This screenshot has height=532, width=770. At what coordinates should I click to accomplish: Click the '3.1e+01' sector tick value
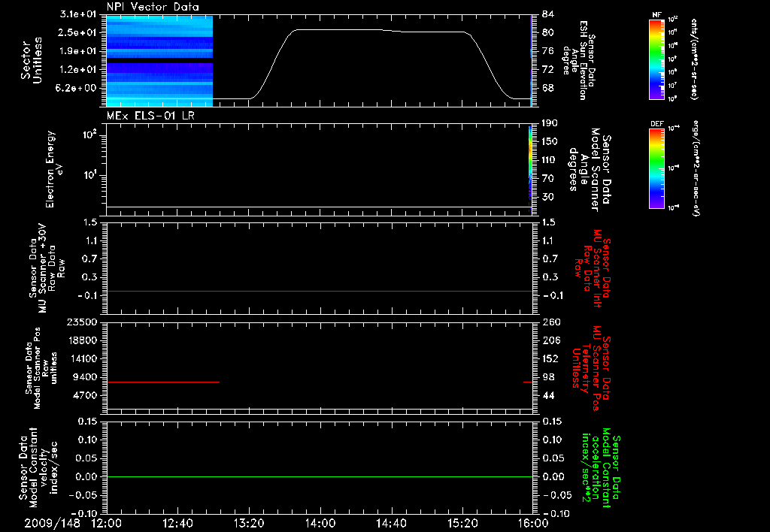click(78, 14)
